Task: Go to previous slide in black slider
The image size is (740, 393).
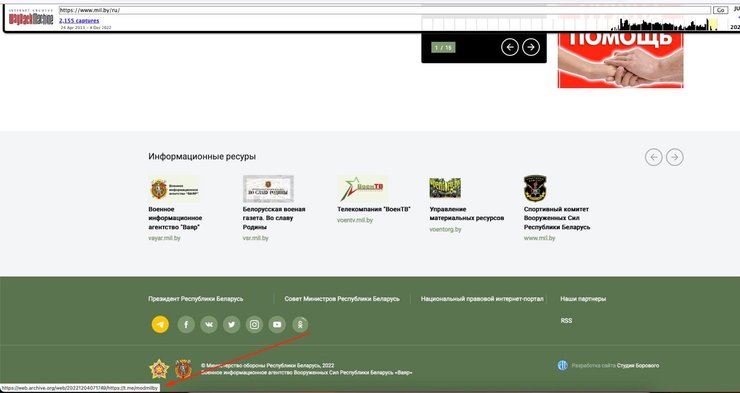Action: coord(510,47)
